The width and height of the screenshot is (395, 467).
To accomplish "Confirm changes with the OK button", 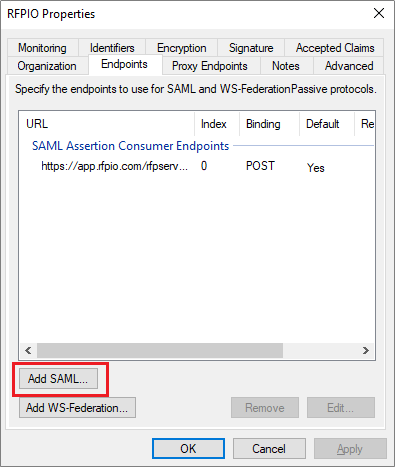I will [x=188, y=449].
